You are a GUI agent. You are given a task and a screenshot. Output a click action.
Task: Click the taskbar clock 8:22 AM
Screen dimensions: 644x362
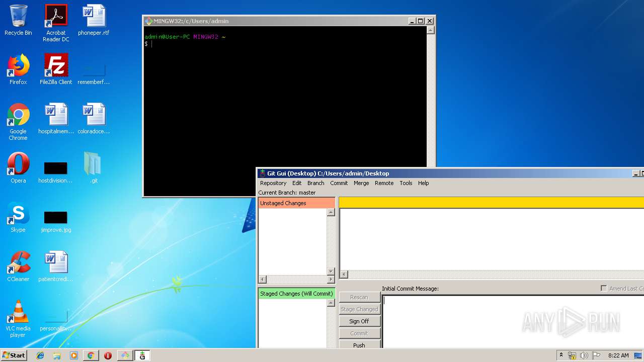pyautogui.click(x=618, y=355)
